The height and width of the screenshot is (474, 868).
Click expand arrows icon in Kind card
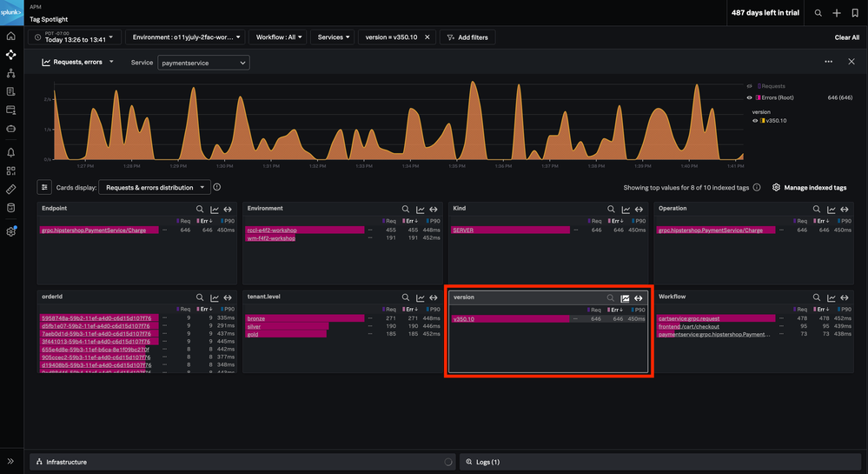pyautogui.click(x=638, y=210)
